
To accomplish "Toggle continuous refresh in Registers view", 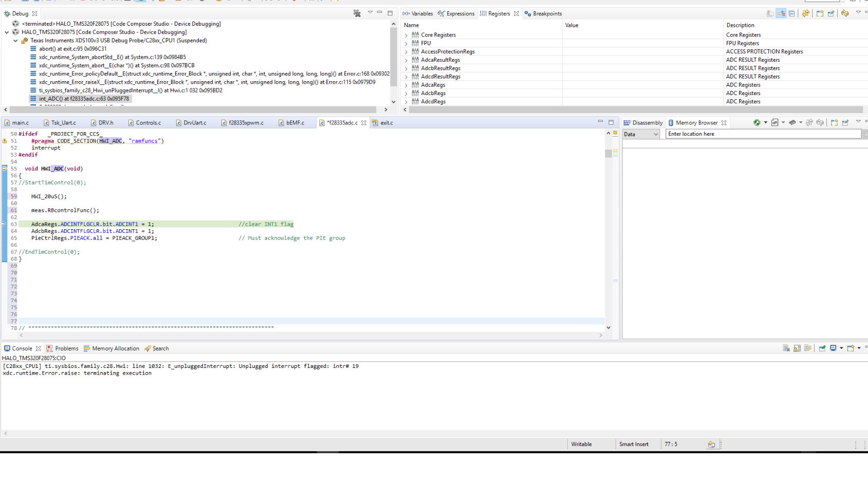I will click(x=845, y=13).
